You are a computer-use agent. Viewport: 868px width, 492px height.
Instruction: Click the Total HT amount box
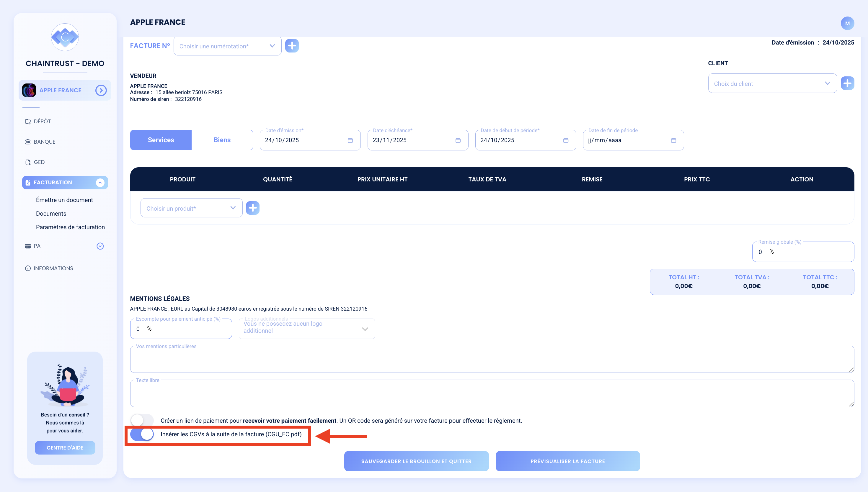(x=684, y=282)
